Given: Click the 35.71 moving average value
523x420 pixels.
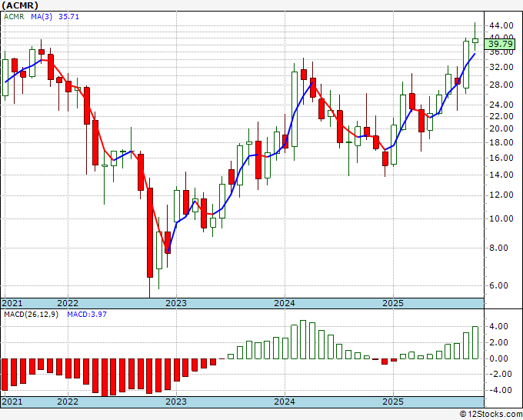Looking at the screenshot, I should coord(68,16).
